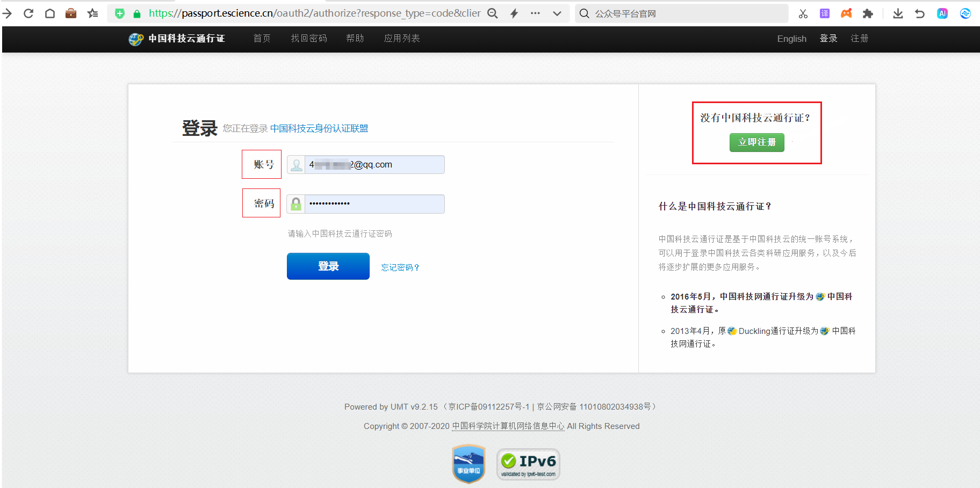This screenshot has width=980, height=488.
Task: Click the 请输入中国科技云通行证密码 hint text
Action: 340,234
